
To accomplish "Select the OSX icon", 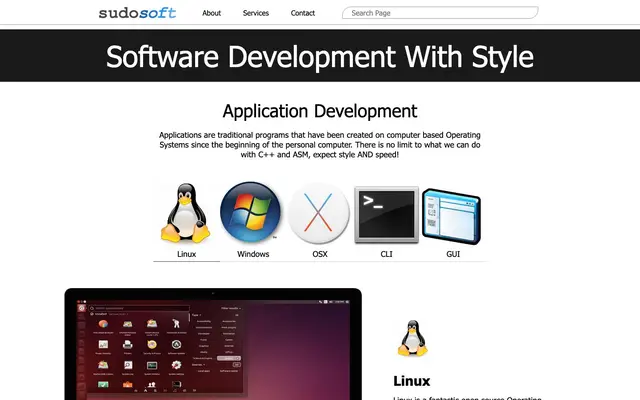I will click(318, 213).
